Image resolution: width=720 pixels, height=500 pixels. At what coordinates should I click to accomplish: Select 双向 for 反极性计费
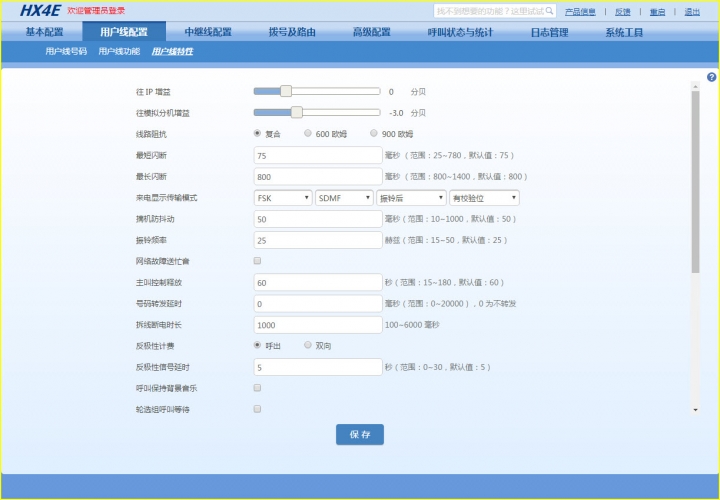coord(308,345)
